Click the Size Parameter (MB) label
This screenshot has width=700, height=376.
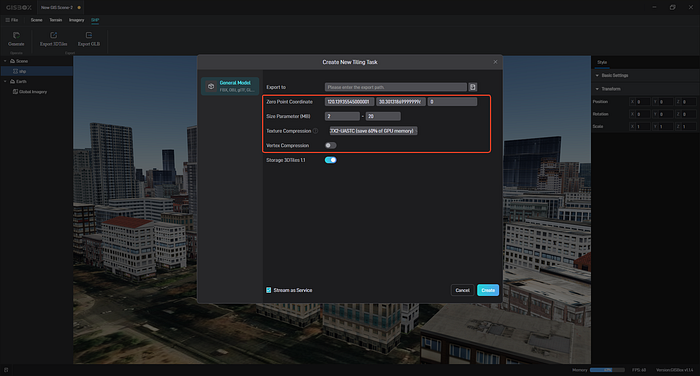click(288, 116)
